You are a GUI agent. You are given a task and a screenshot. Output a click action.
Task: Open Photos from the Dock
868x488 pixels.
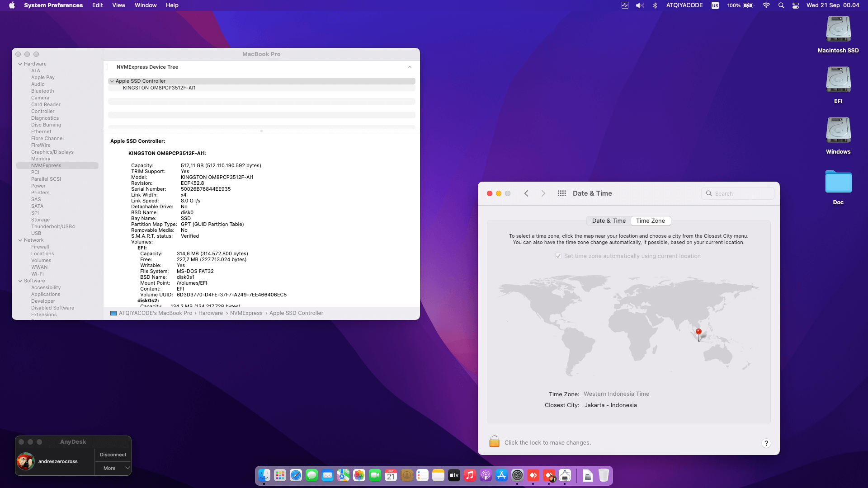click(x=359, y=475)
